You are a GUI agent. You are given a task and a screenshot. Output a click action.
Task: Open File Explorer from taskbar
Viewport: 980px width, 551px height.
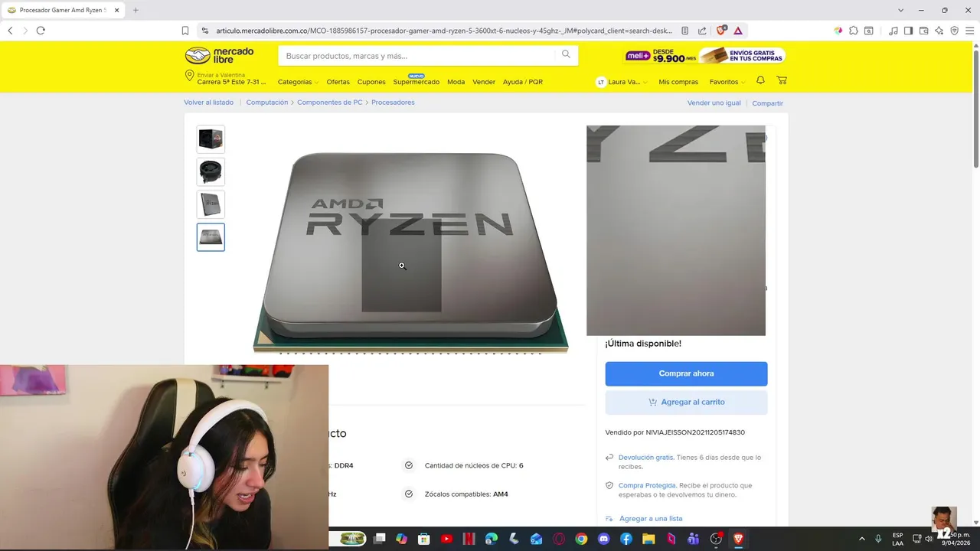(x=648, y=539)
